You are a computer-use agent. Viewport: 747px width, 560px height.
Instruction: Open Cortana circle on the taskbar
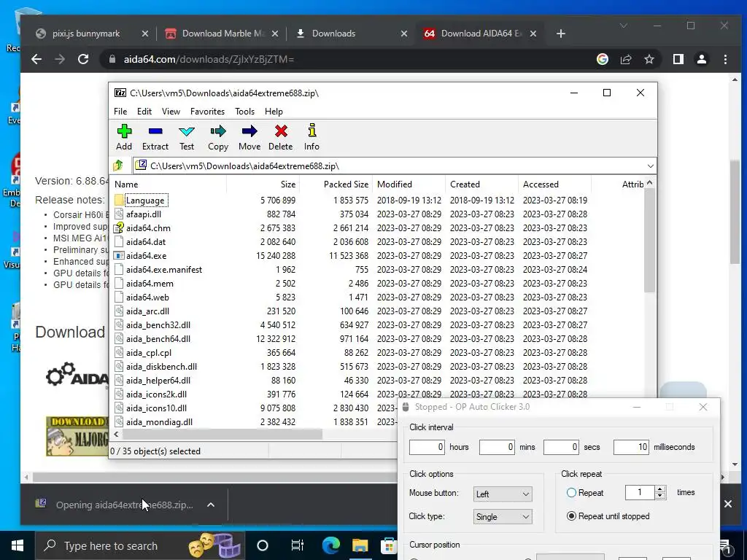click(x=263, y=545)
